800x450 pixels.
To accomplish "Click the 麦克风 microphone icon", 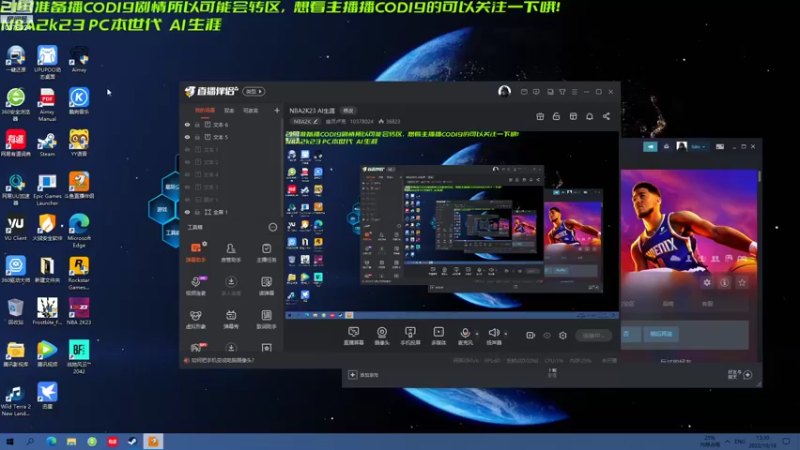I will (465, 333).
